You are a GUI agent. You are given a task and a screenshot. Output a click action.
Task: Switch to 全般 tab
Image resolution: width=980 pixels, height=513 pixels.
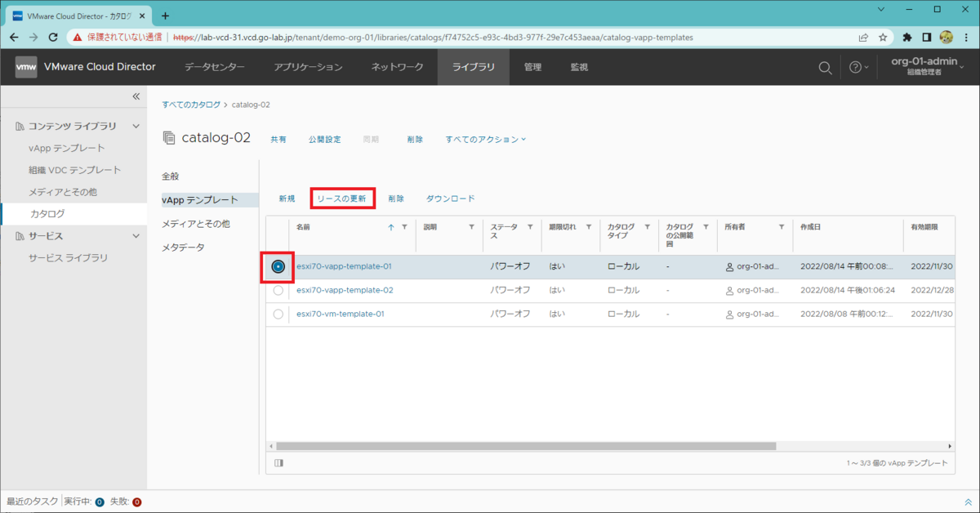click(x=171, y=176)
